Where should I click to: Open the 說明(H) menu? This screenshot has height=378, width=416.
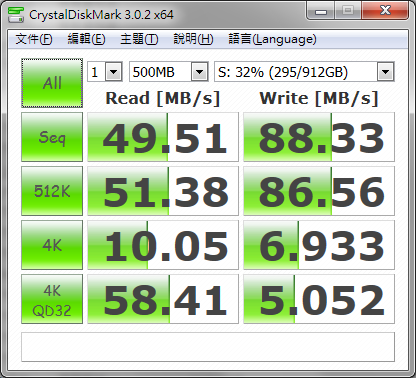(193, 39)
